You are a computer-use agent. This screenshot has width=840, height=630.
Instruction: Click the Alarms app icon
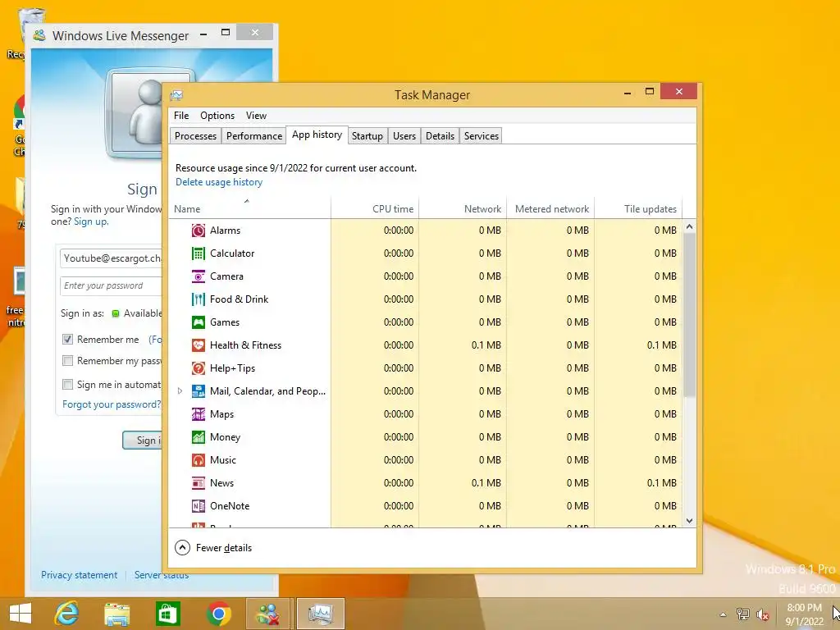point(199,231)
